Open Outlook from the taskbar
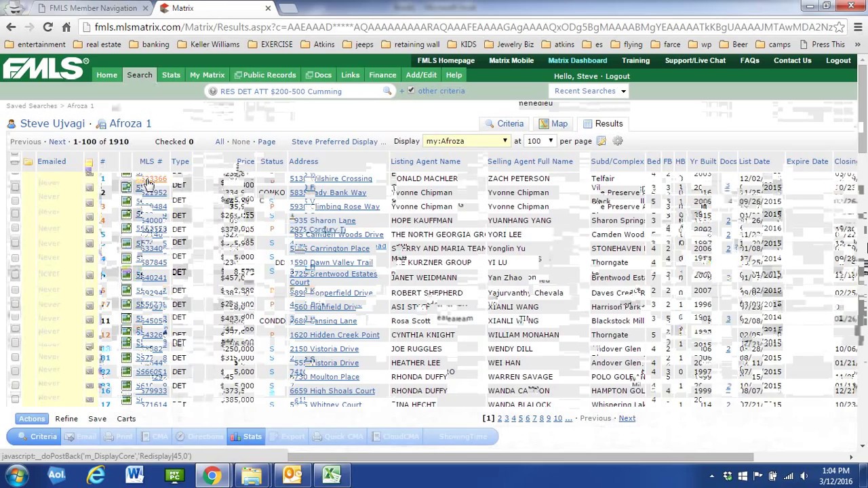868x488 pixels. pos(292,474)
